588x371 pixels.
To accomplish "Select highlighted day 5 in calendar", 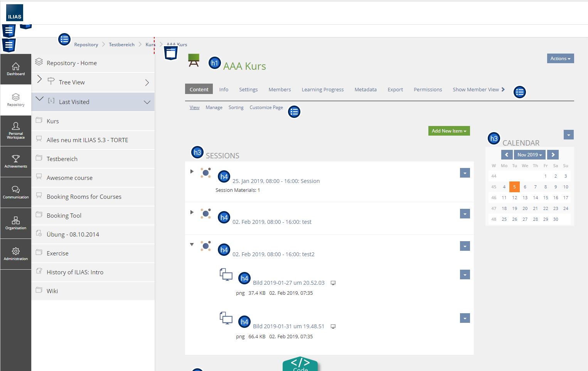I will pyautogui.click(x=514, y=187).
